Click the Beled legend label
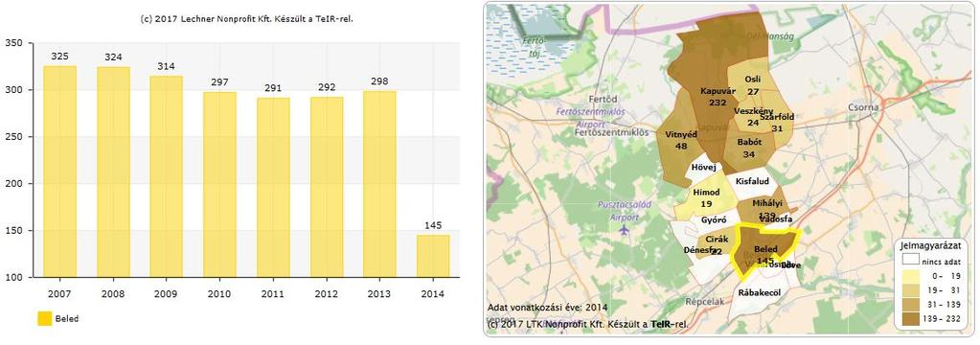The image size is (980, 345). tap(68, 319)
